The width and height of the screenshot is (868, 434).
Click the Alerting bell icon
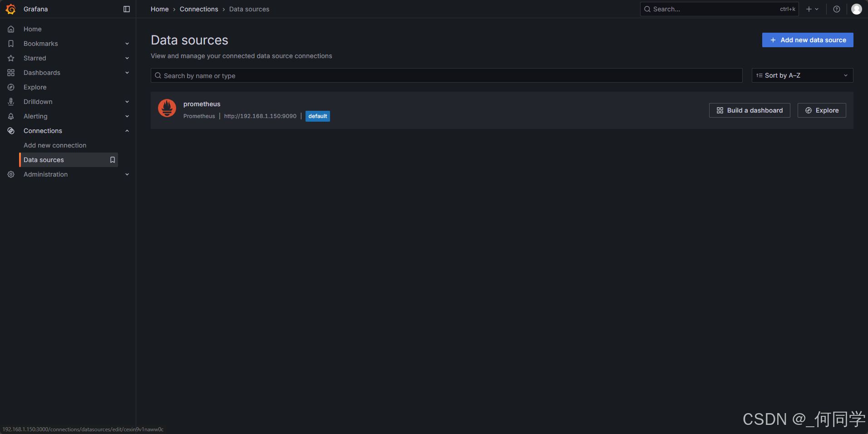11,116
